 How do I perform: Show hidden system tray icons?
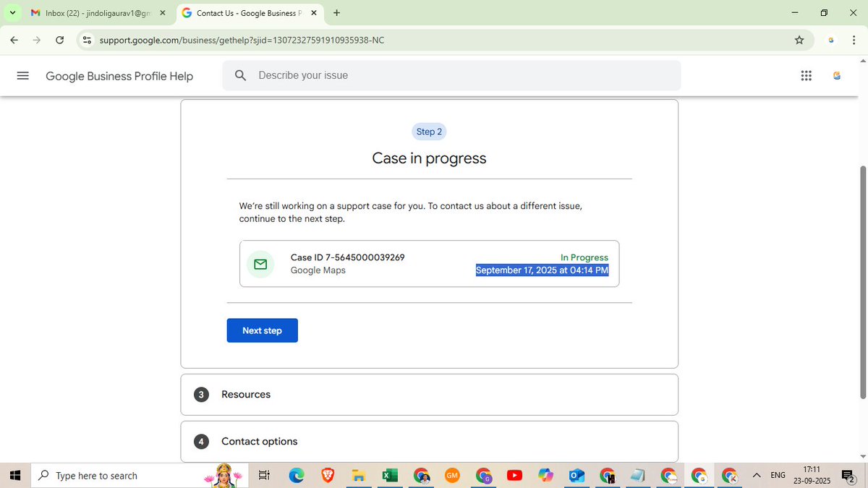(x=757, y=476)
